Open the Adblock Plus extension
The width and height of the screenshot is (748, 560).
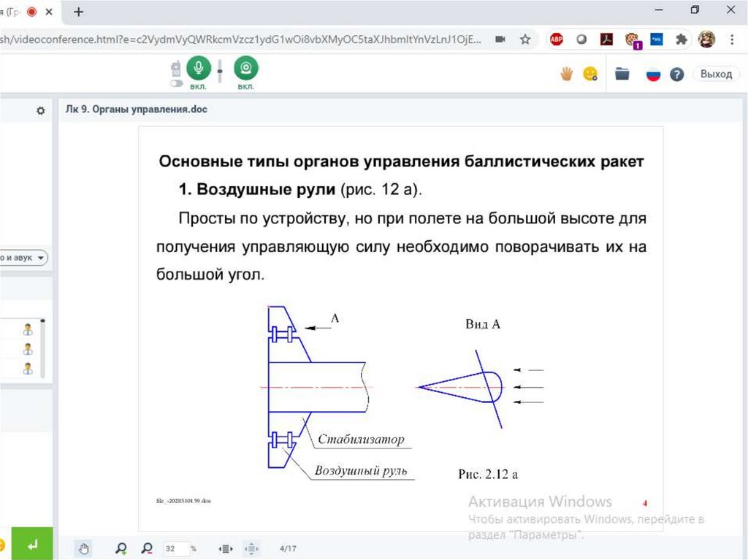click(556, 39)
